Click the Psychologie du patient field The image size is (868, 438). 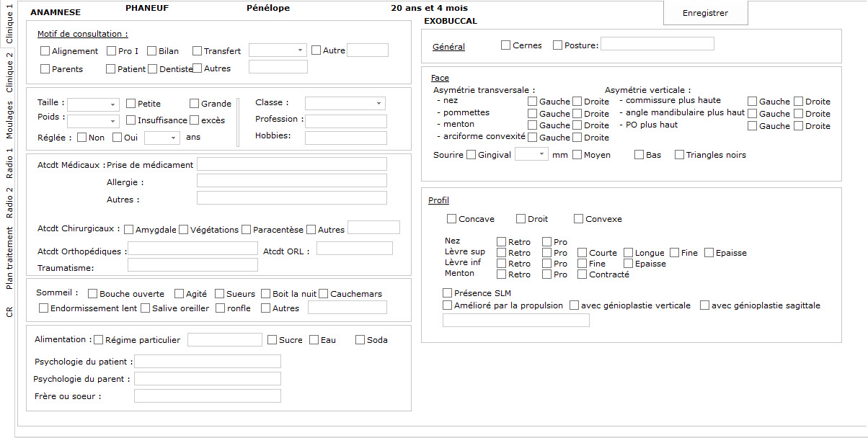coord(207,360)
